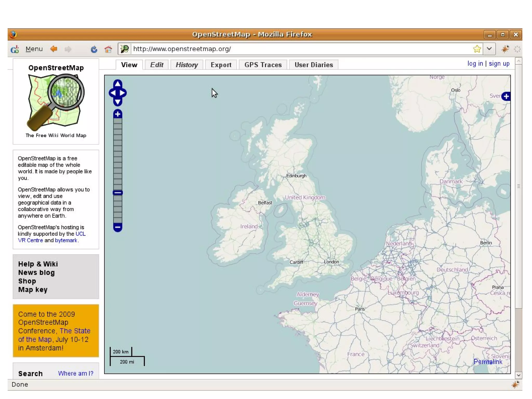Pan the map east with right arrow
The image size is (532, 399).
pos(123,93)
